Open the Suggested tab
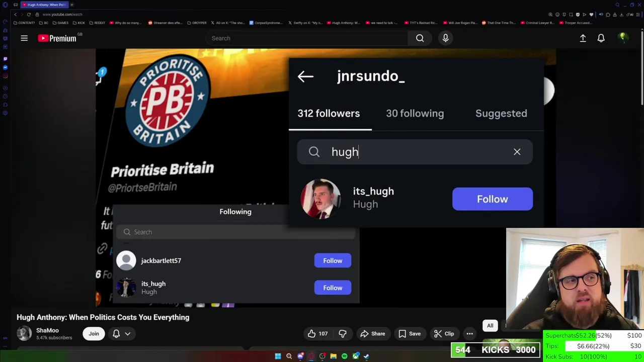Screen dimensions: 644x362 click(x=501, y=114)
